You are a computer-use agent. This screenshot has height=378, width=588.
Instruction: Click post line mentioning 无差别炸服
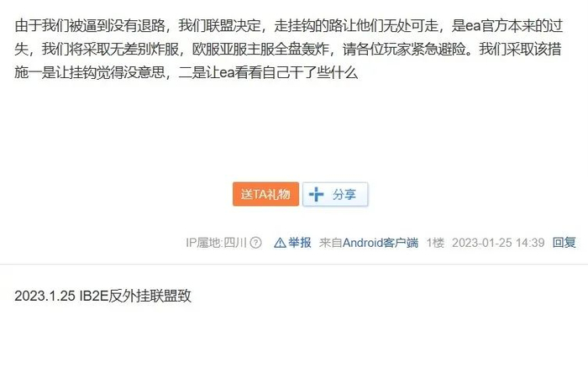point(288,49)
